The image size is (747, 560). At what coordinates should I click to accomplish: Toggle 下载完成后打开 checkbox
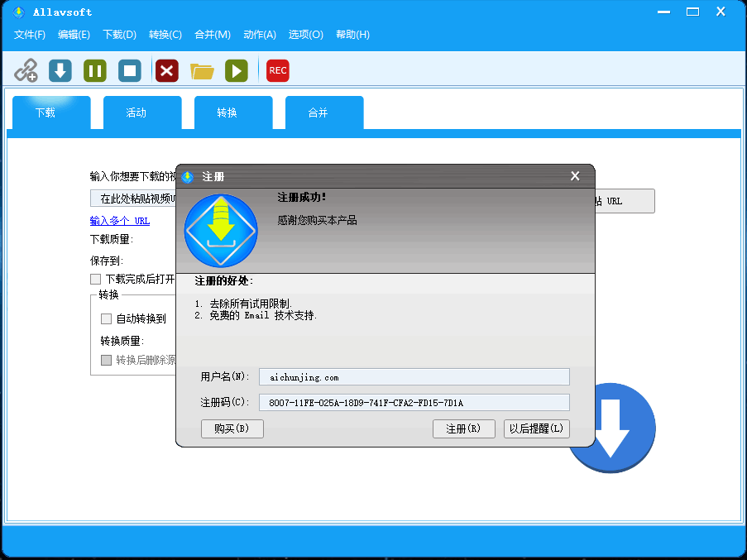click(95, 279)
